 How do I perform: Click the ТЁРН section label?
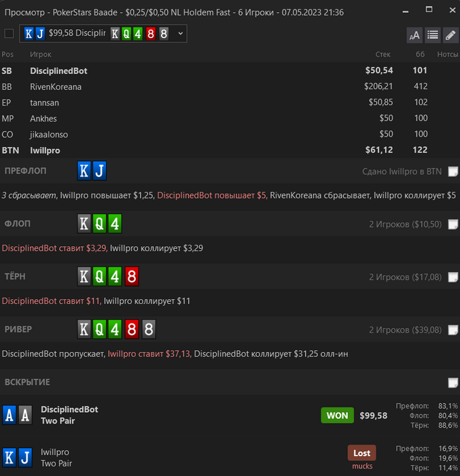(15, 277)
